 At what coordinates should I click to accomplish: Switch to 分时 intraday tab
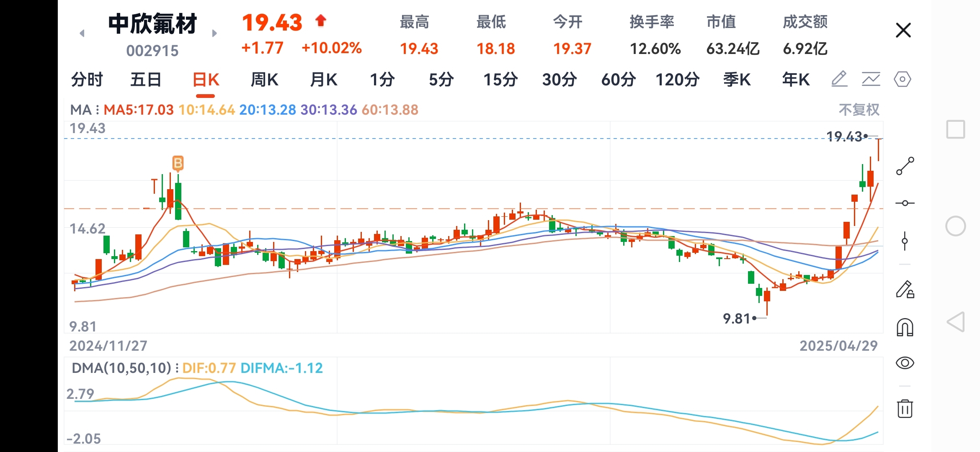[87, 79]
